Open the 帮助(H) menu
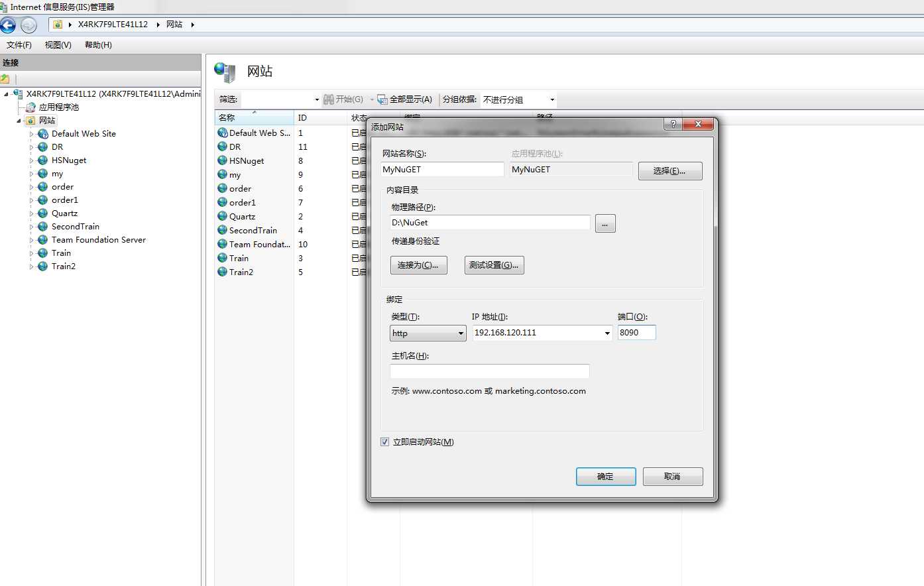The image size is (924, 586). tap(98, 45)
